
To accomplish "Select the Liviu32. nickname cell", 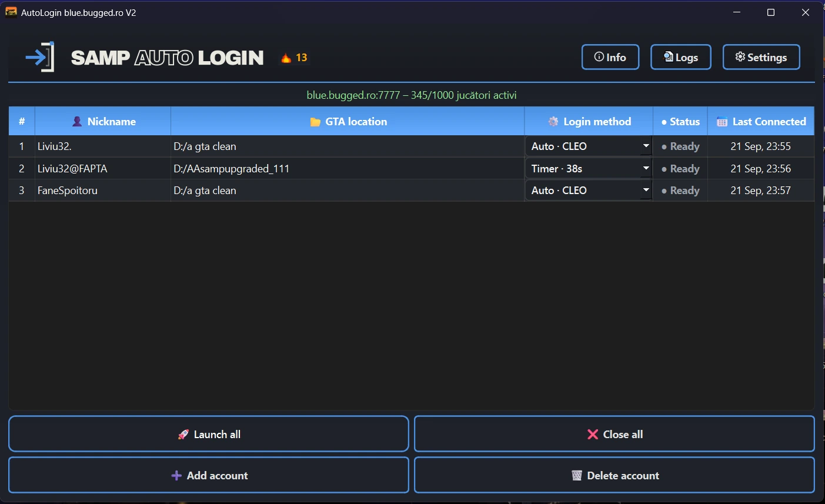I will [x=103, y=146].
